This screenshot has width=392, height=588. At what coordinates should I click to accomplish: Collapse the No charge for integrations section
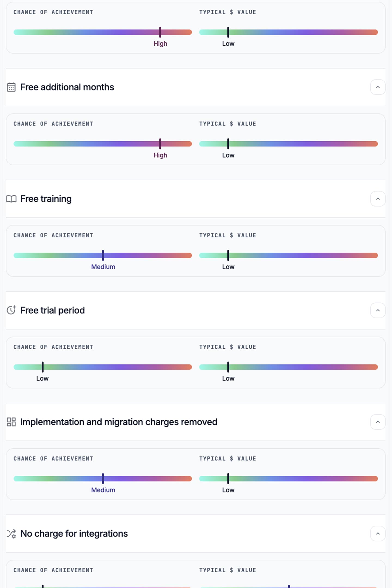click(378, 533)
